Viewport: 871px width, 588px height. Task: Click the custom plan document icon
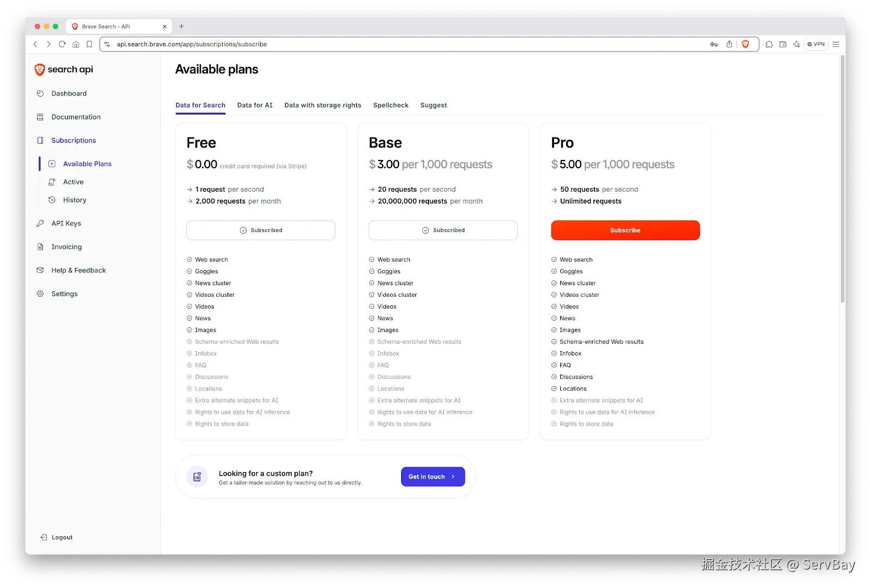[x=197, y=477]
